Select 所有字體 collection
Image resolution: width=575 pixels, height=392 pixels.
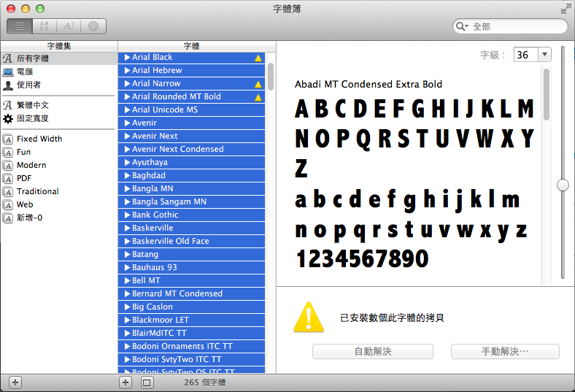tap(58, 58)
